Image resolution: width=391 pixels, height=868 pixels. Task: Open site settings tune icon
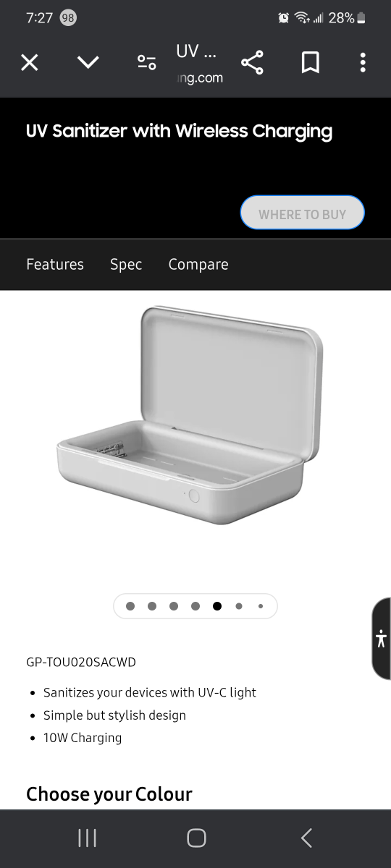click(147, 63)
